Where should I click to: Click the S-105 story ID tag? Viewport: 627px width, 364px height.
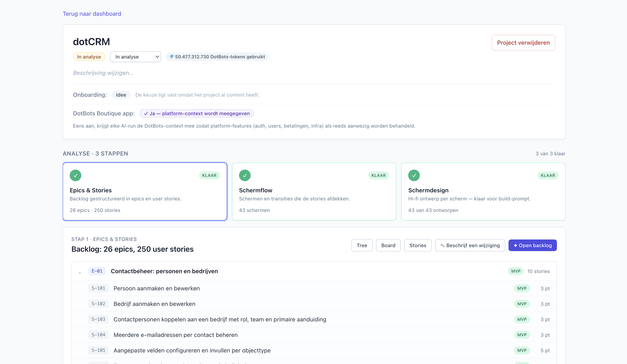(98, 350)
